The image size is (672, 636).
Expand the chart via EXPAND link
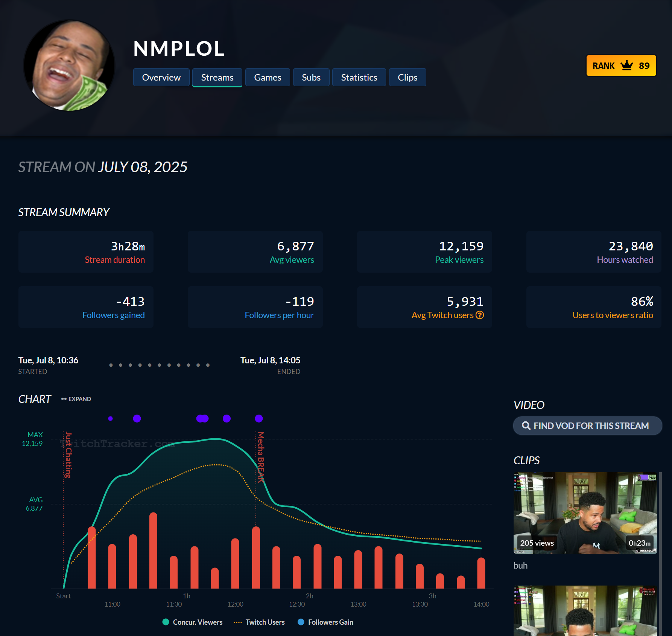tap(76, 399)
